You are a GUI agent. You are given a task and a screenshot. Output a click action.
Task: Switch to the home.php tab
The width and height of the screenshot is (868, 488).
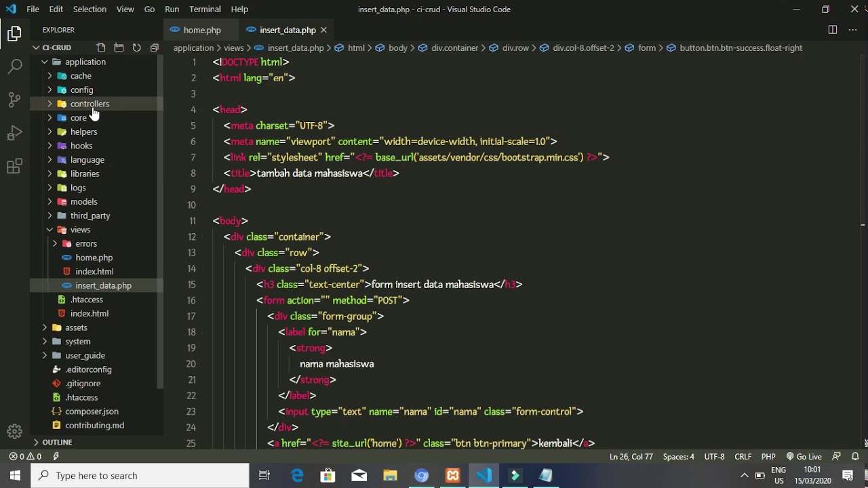tap(201, 30)
